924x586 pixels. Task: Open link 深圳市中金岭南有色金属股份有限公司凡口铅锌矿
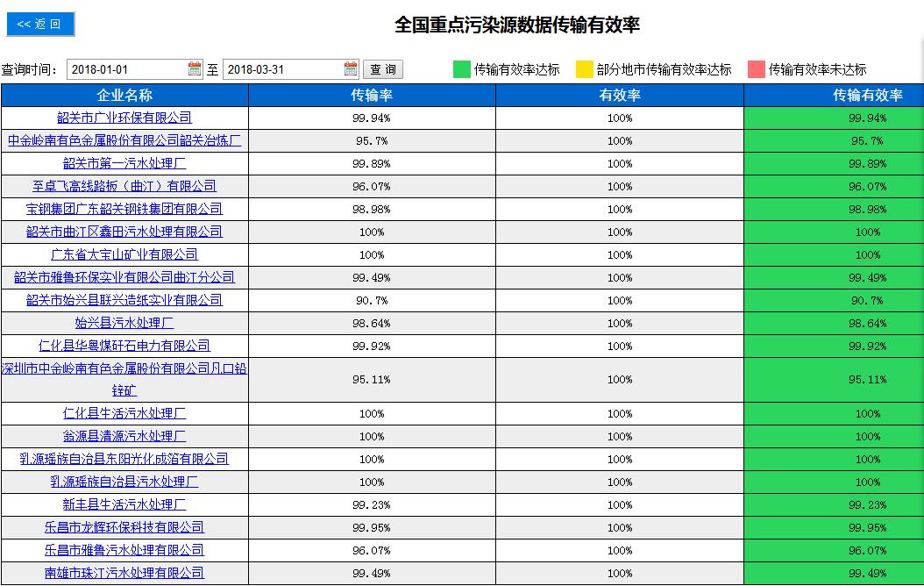coord(124,380)
